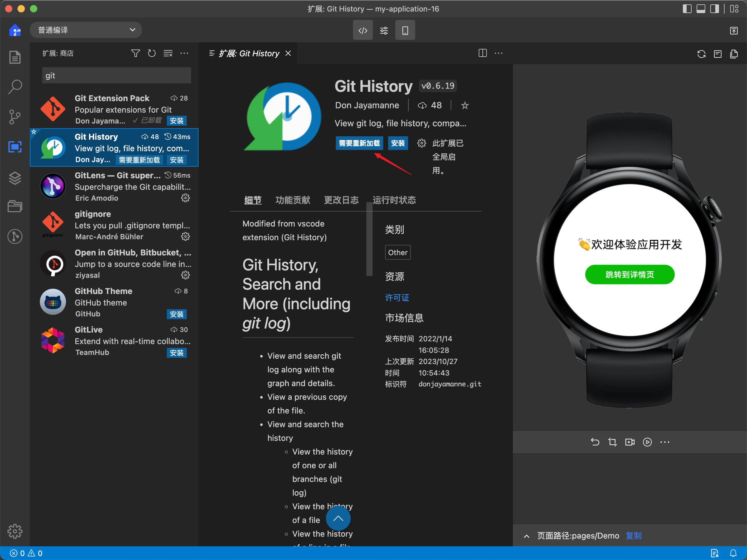Click errors and warnings count in status bar
The height and width of the screenshot is (560, 747).
[26, 553]
